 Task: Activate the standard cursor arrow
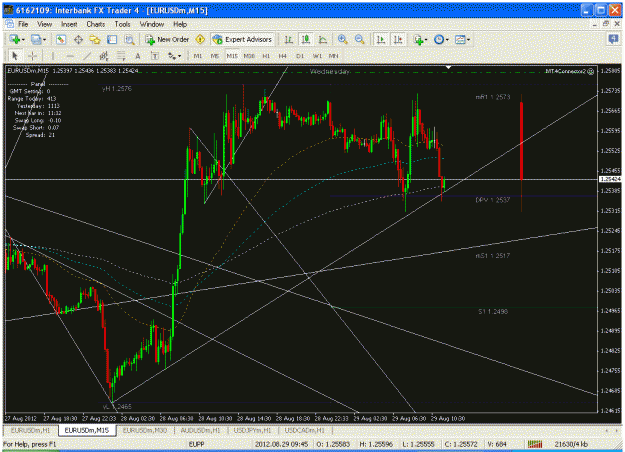tap(15, 56)
